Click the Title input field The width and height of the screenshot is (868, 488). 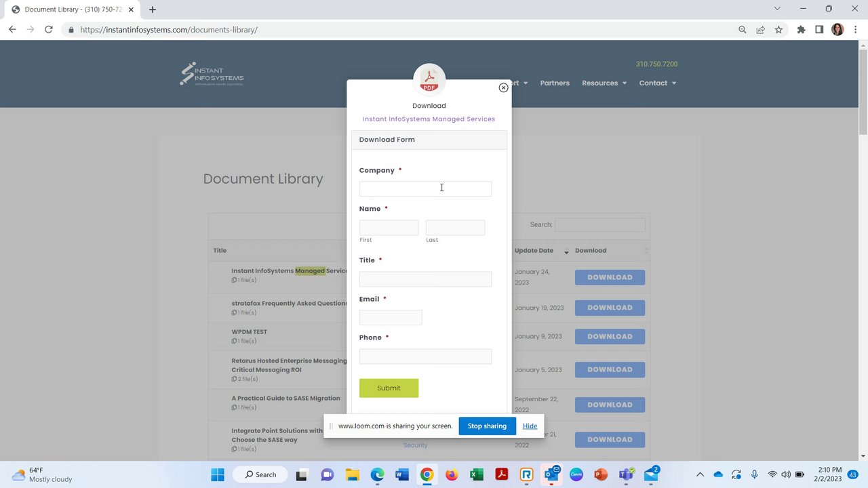(x=425, y=279)
